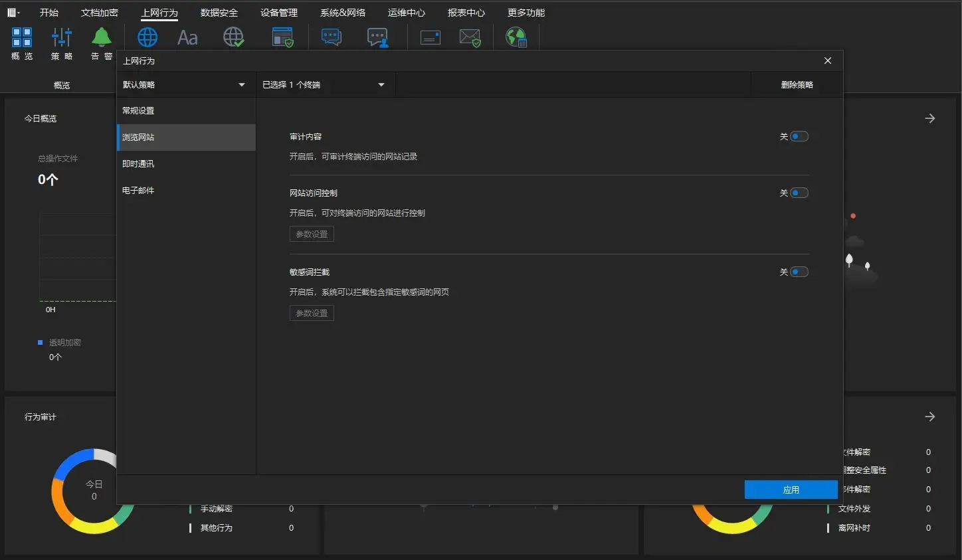Click the arrow icon on 行为审计 card's row

[x=930, y=417]
